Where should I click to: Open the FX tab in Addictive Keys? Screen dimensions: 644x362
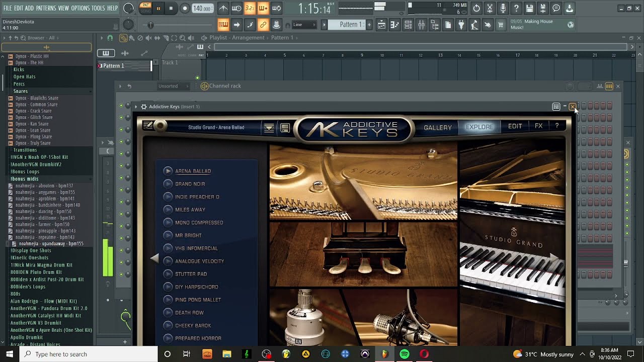[538, 126]
